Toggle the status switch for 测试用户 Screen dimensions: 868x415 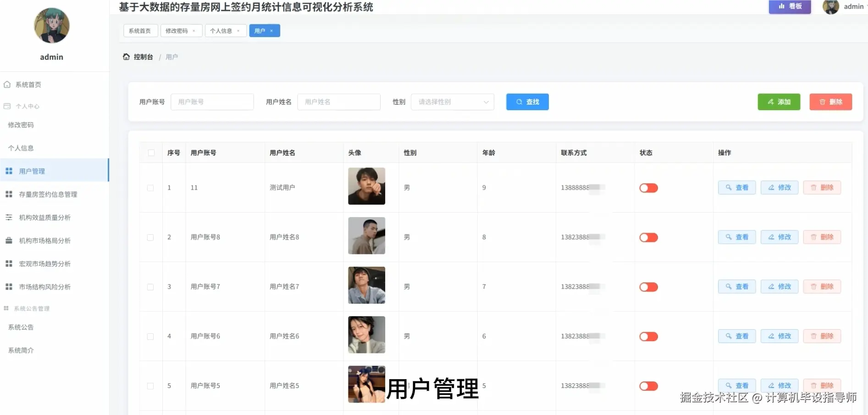(648, 187)
